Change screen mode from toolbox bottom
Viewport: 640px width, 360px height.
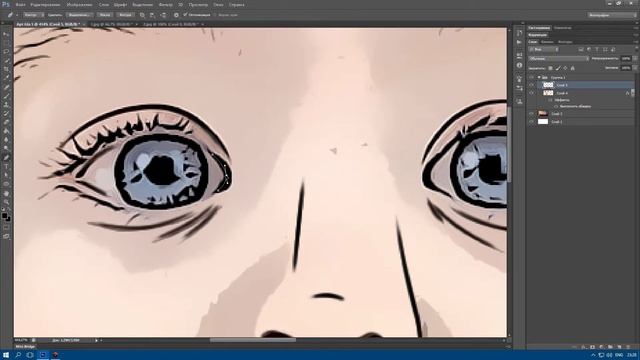point(6,236)
